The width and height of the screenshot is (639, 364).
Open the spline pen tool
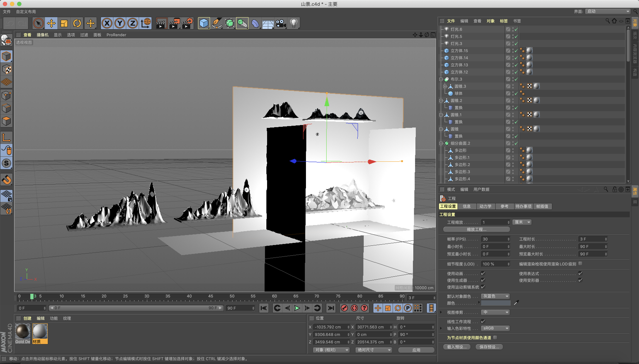click(x=217, y=23)
